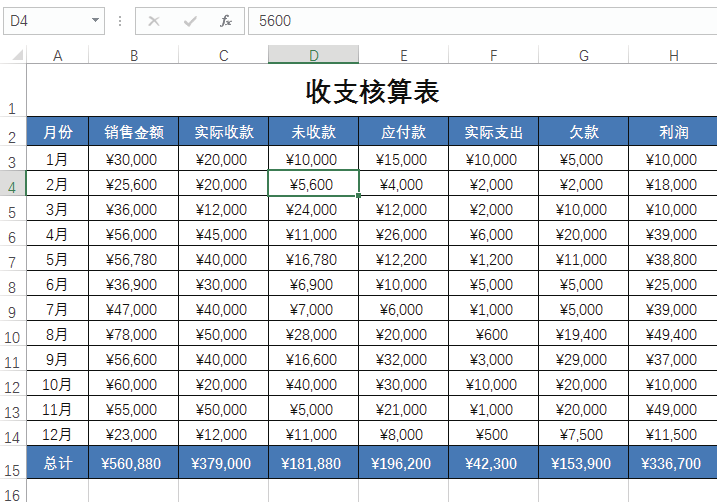Select column B header
Viewport: 717px width, 502px height.
point(134,55)
